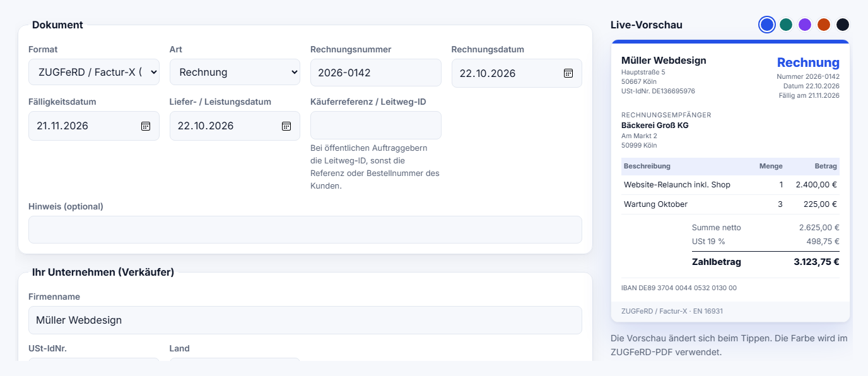Click the Fälligkeitsdatum field 21.11.2026
Image resolution: width=868 pixels, height=376 pixels.
click(94, 126)
